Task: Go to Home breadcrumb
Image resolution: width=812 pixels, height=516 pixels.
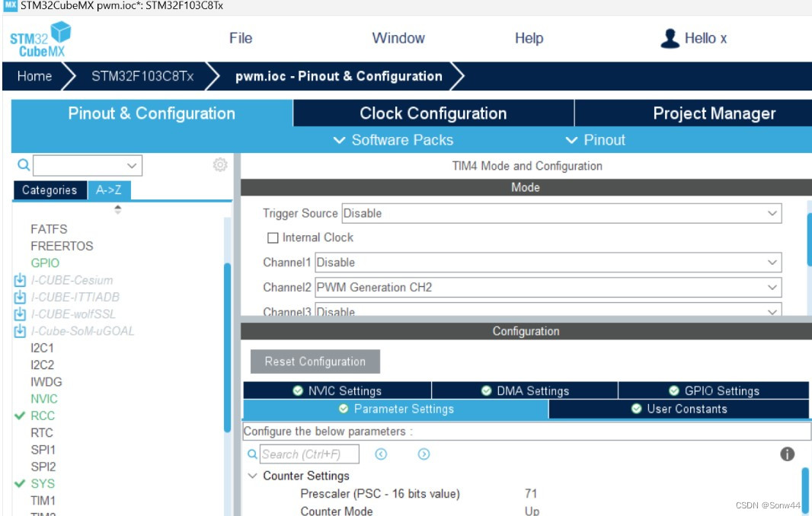Action: tap(35, 76)
